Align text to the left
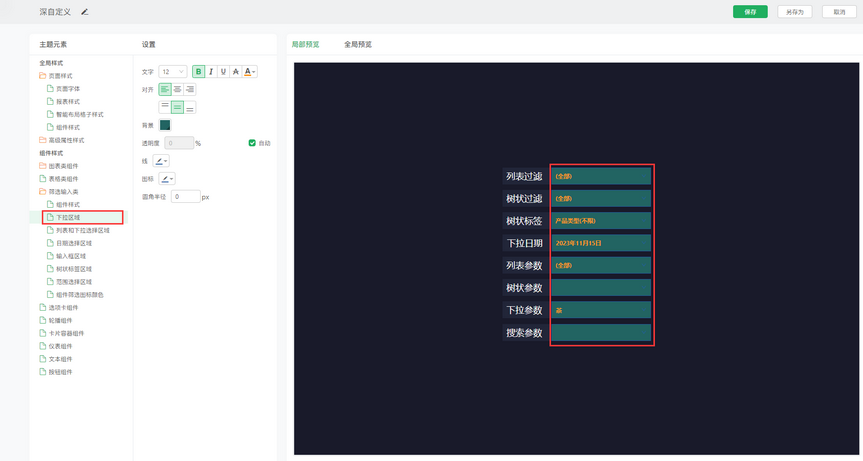Screen dimensions: 863x461 click(x=165, y=89)
